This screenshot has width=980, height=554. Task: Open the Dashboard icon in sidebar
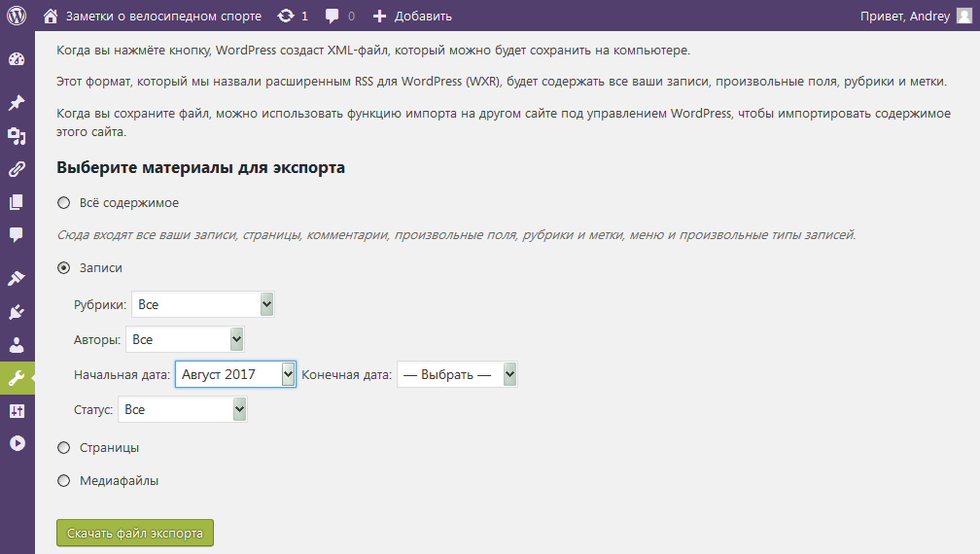click(x=17, y=58)
